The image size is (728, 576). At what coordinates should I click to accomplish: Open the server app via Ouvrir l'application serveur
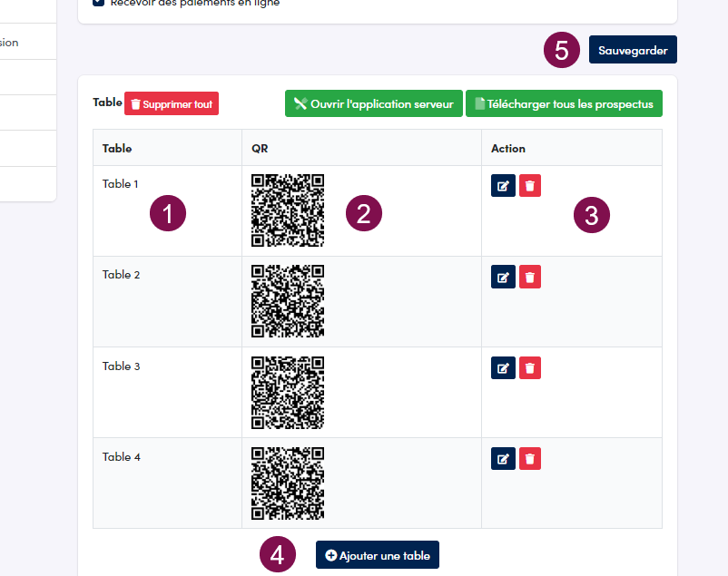(x=374, y=103)
